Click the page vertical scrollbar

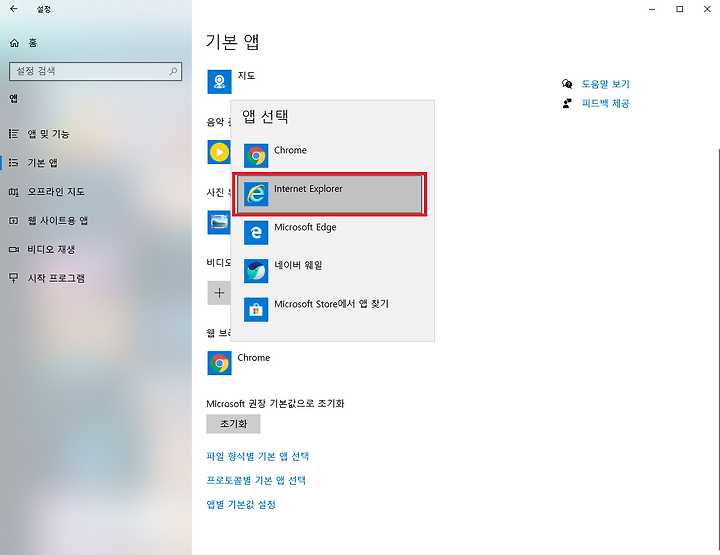718,349
